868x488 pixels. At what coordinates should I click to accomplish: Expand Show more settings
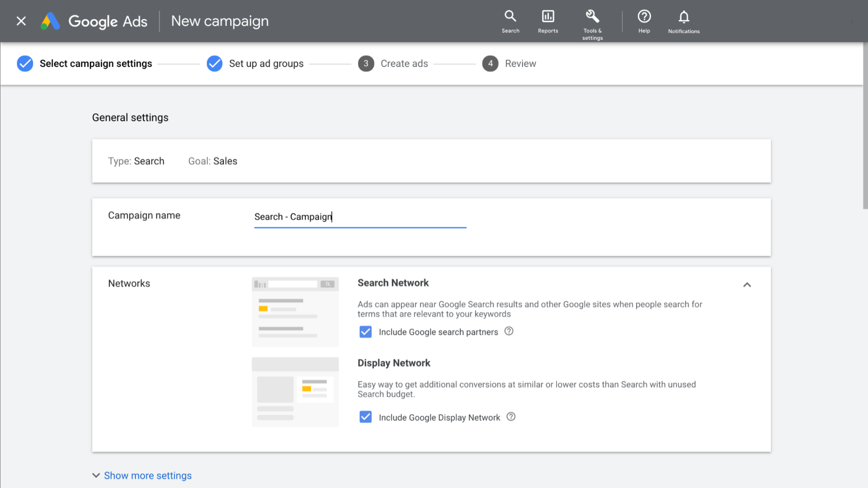click(x=147, y=475)
